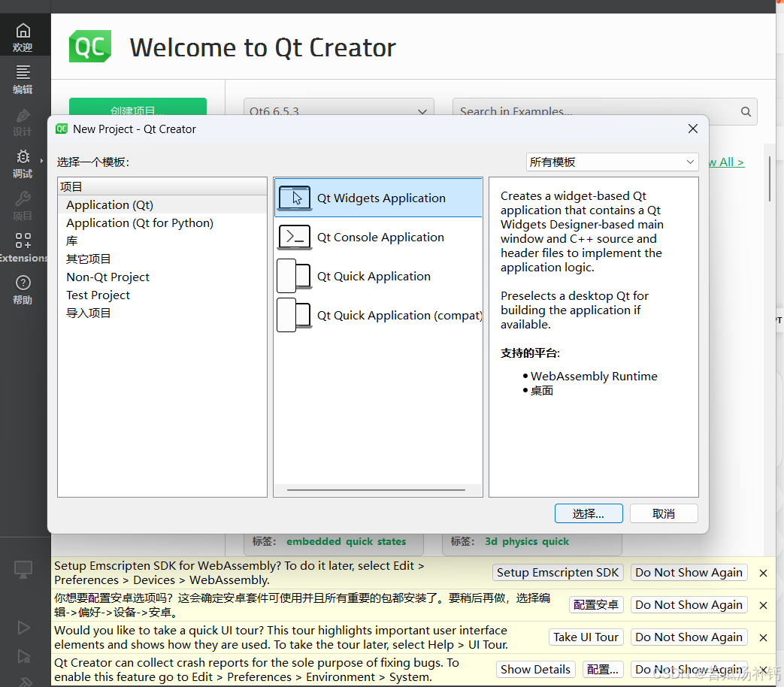Click the 3d tag
The image size is (784, 687).
coord(491,541)
